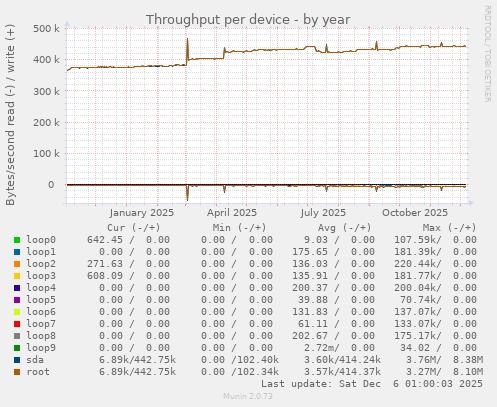Click the loop5 avg value 39.88
Viewport: 497px width, 407px height.
(x=313, y=300)
